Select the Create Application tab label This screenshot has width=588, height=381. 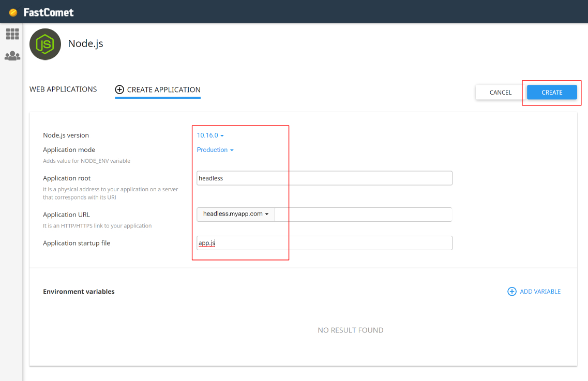[163, 89]
